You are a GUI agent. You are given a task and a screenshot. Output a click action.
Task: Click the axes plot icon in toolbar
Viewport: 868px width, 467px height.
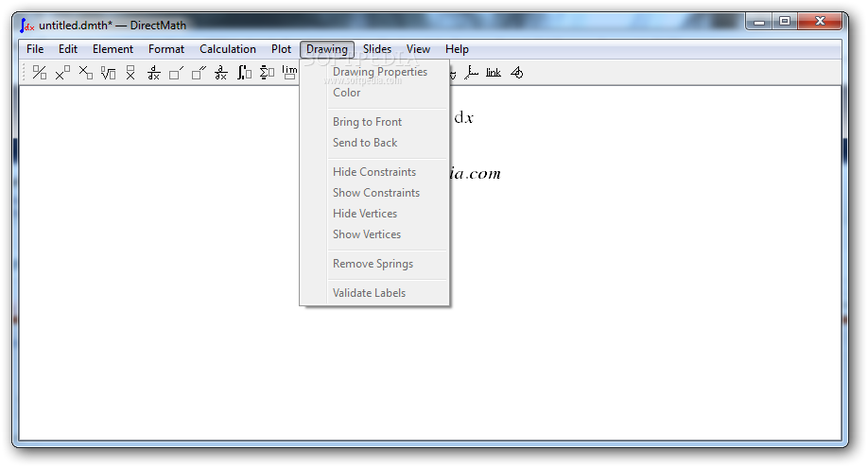[471, 73]
